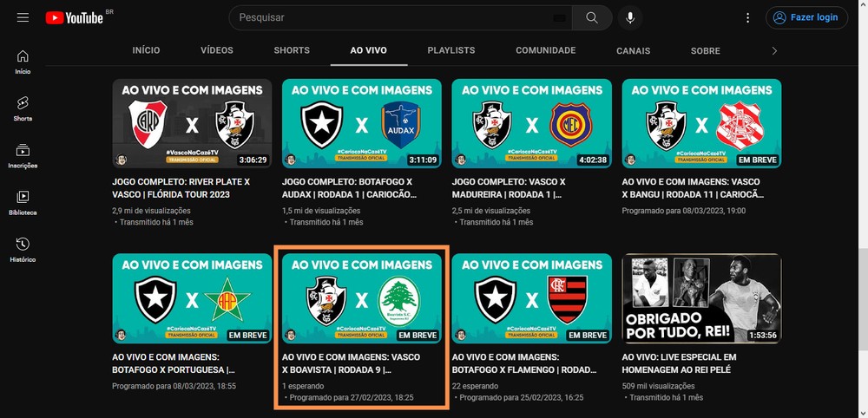868x418 pixels.
Task: Click '509 mil visualizações' text
Action: point(658,386)
